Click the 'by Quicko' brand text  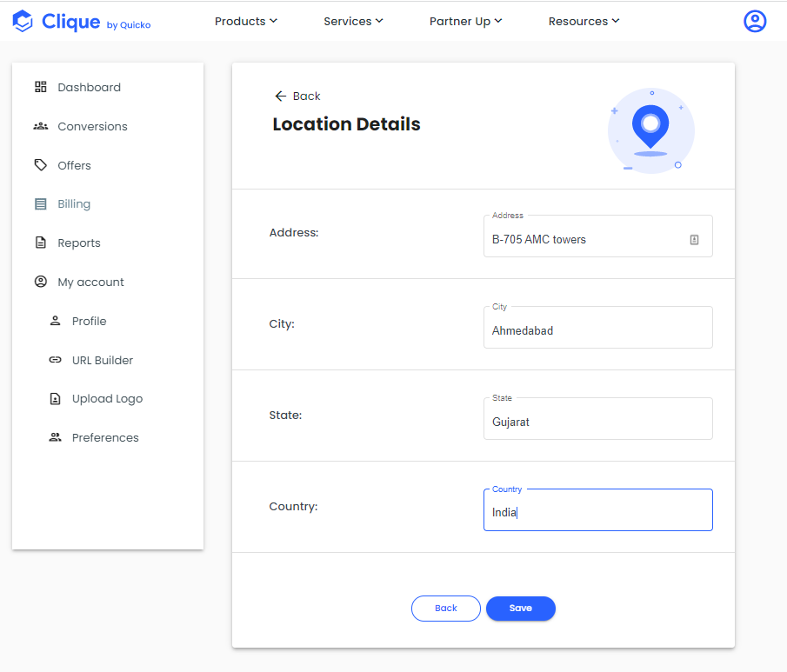click(129, 24)
